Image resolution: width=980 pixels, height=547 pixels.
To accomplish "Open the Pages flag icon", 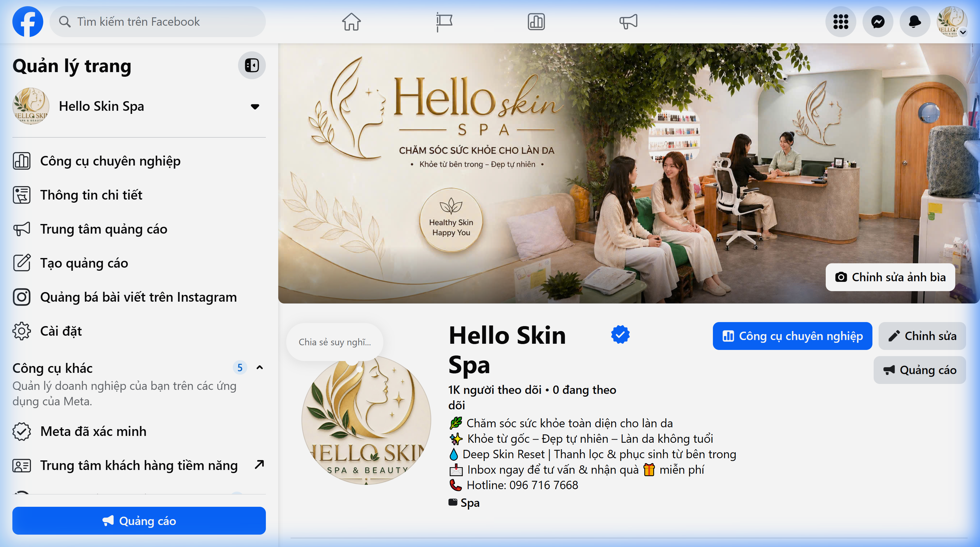I will 444,21.
